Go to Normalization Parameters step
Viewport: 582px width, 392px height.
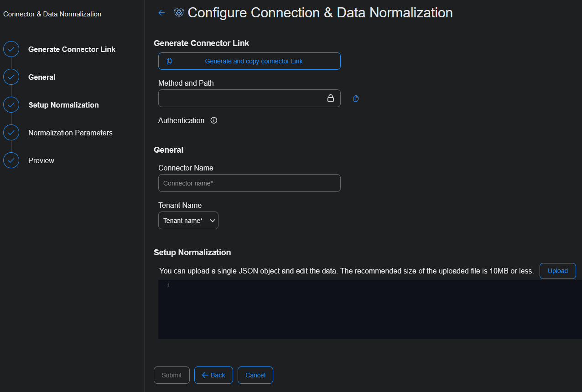tap(70, 133)
